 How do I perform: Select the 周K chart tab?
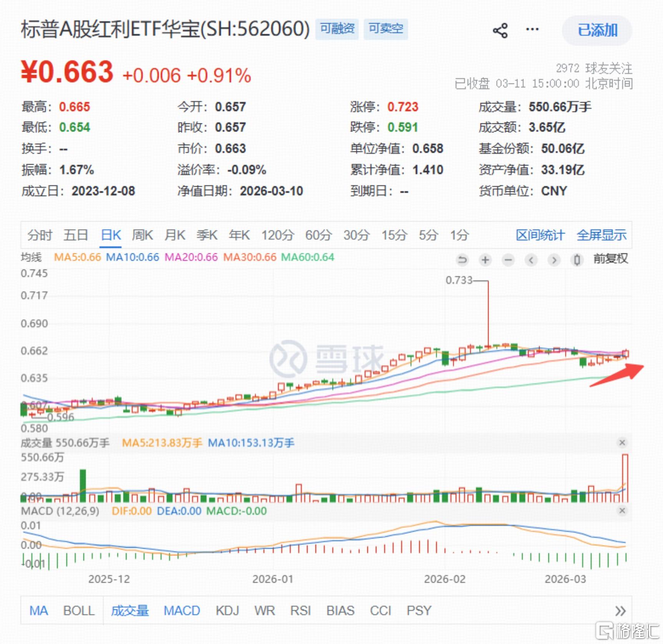pyautogui.click(x=142, y=235)
